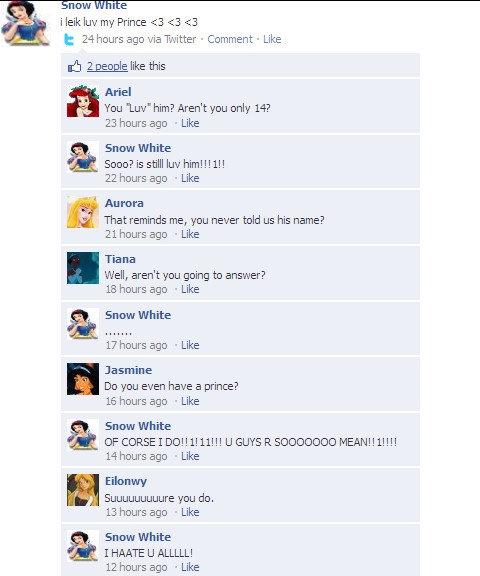The image size is (480, 576).
Task: Open Ariel's name link
Action: point(118,92)
